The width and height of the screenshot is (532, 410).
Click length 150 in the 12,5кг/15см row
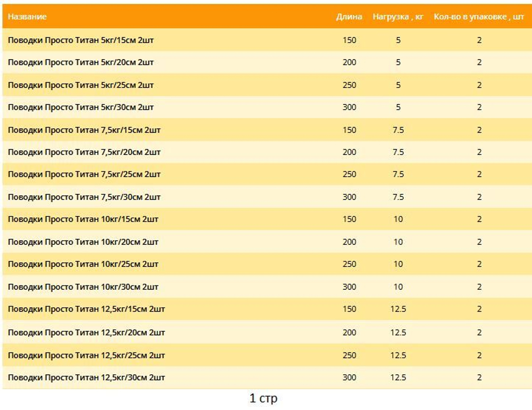click(349, 309)
